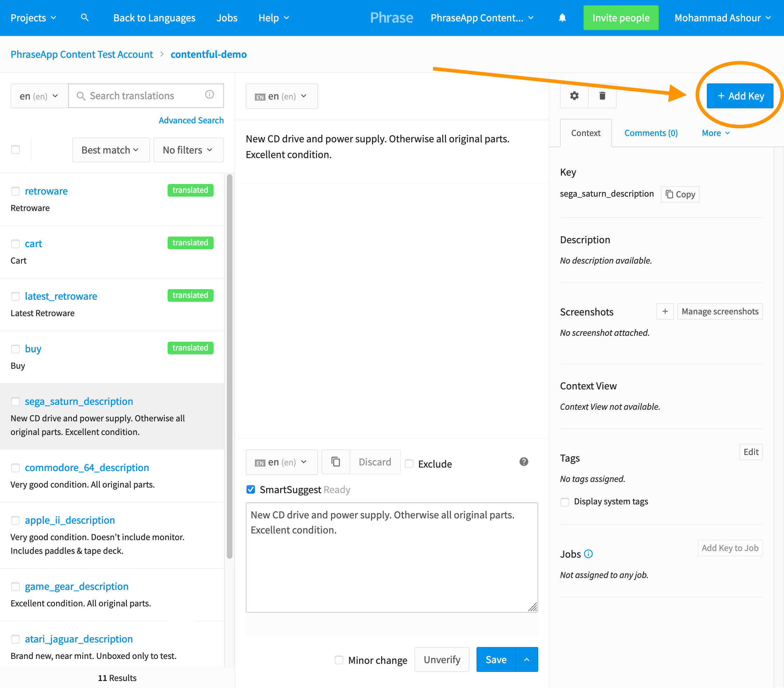Select the apple_ii_description checkbox
Screen dimensions: 784x694
point(15,520)
